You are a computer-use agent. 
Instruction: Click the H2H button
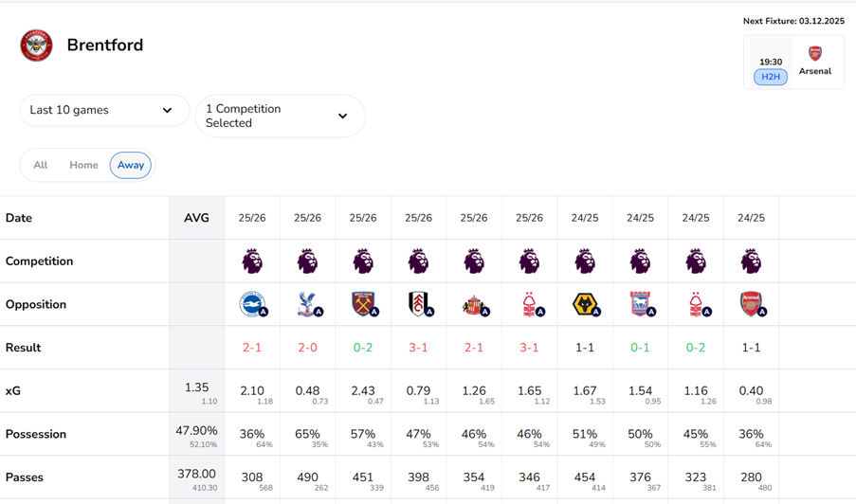[771, 77]
